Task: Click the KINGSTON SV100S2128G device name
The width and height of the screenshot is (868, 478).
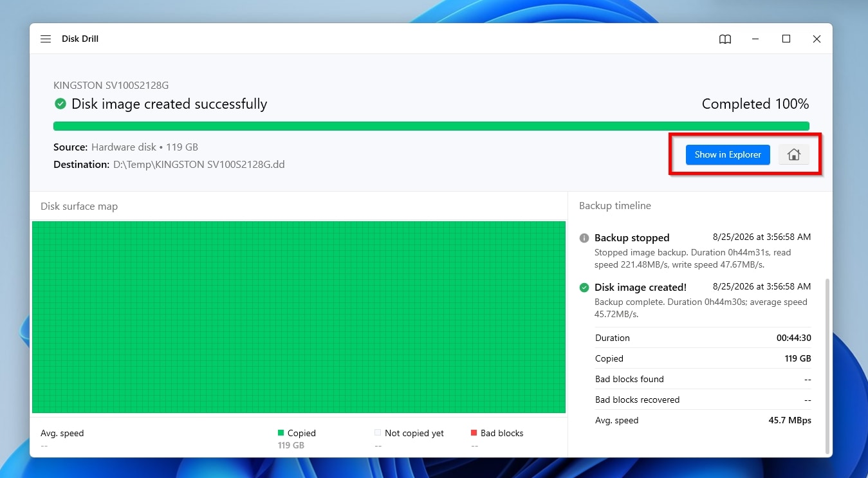Action: coord(111,85)
